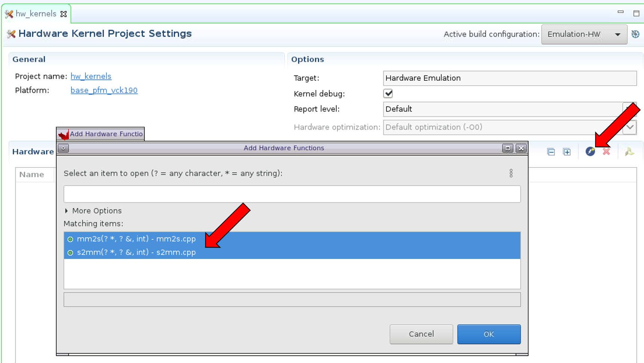
Task: Click the function search input field
Action: (292, 194)
